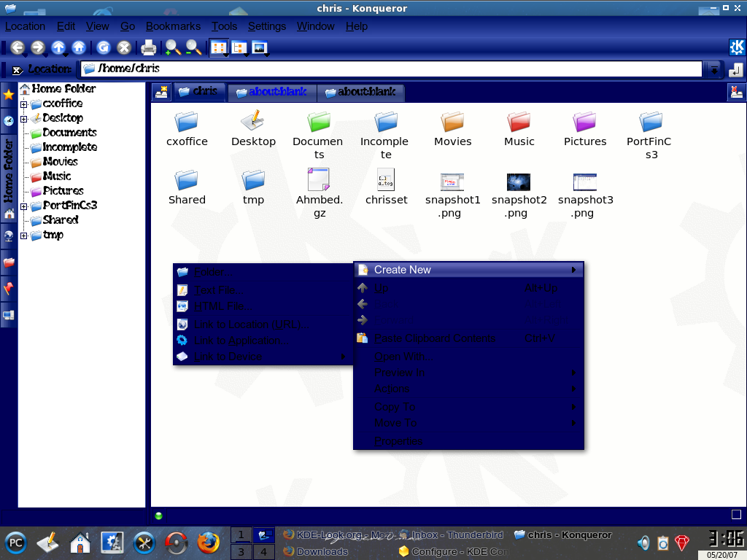
Task: Open KDE-Look.org taskbar entry
Action: click(338, 534)
